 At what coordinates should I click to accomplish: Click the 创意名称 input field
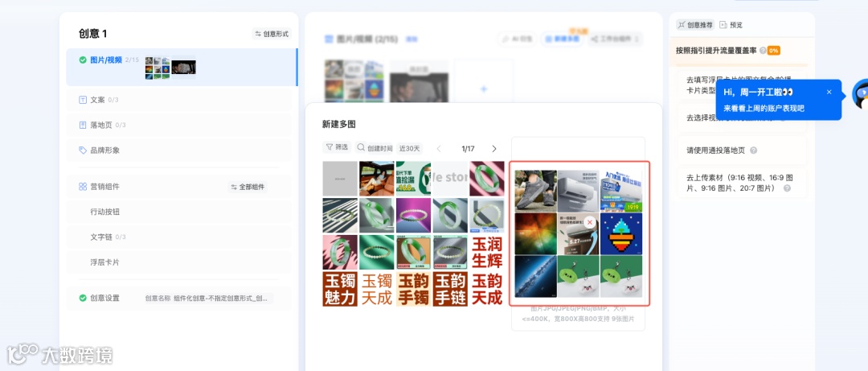click(208, 298)
